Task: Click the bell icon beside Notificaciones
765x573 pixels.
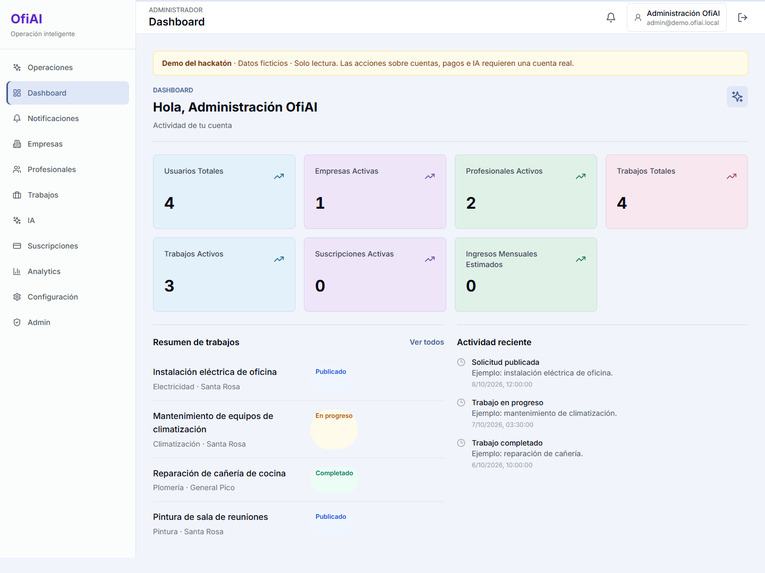Action: tap(17, 118)
